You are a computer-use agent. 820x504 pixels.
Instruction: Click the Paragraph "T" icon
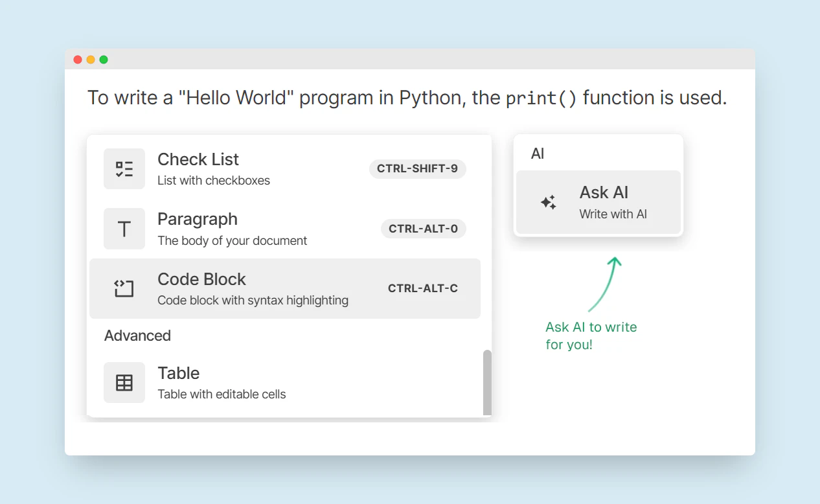[124, 229]
